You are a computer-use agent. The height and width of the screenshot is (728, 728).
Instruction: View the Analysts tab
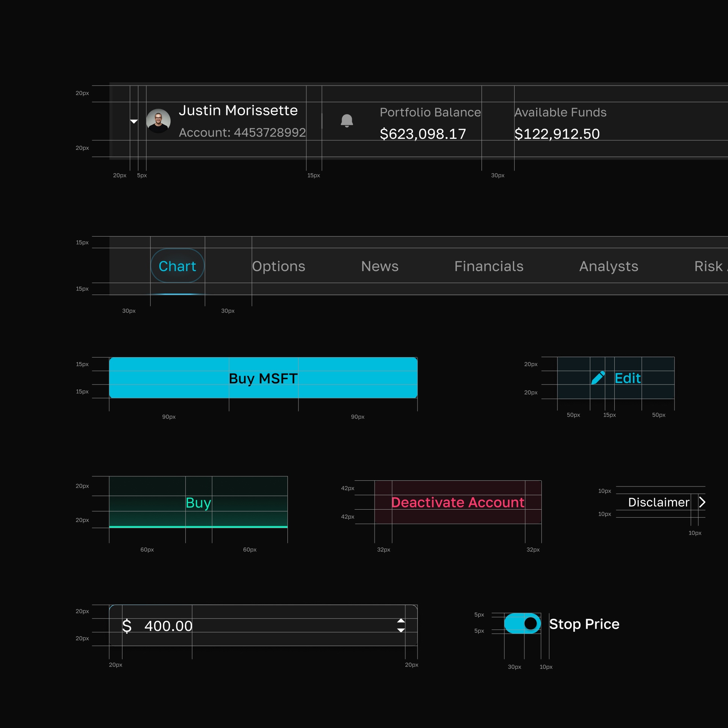pyautogui.click(x=609, y=266)
